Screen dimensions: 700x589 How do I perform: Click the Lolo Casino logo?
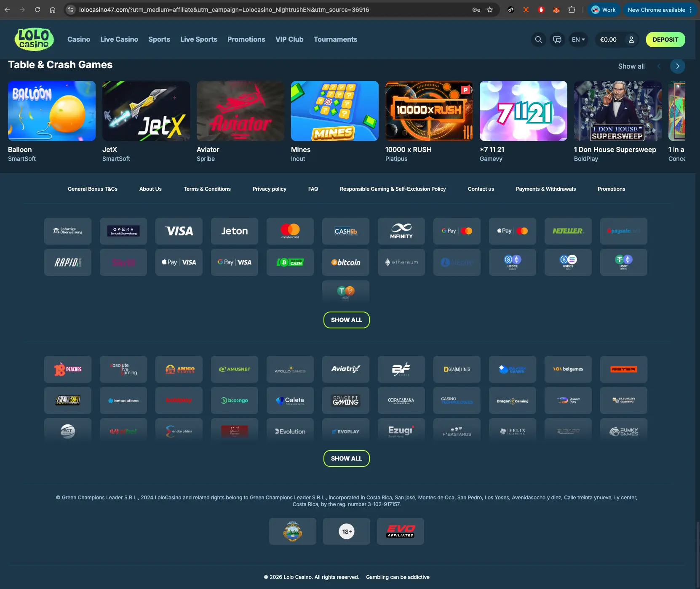34,39
